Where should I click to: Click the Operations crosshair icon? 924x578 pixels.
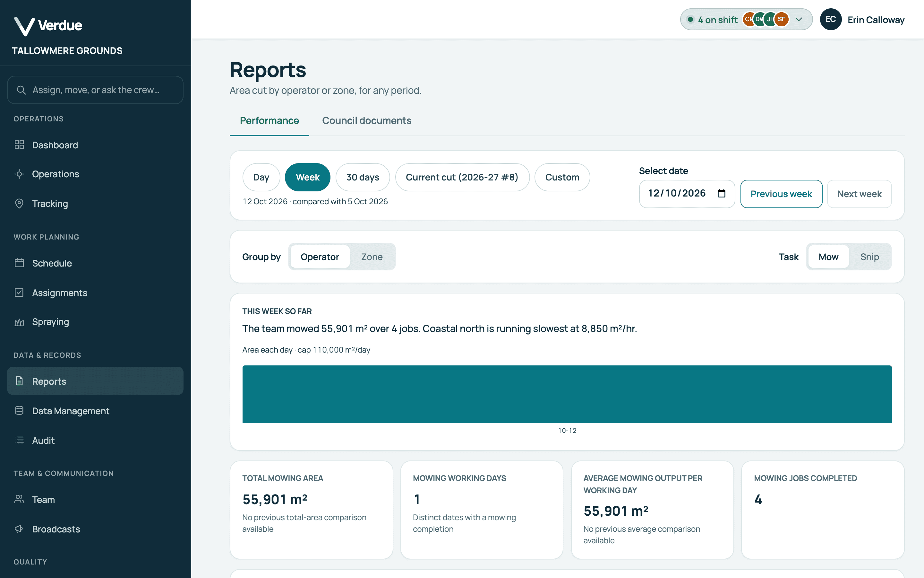pos(19,174)
